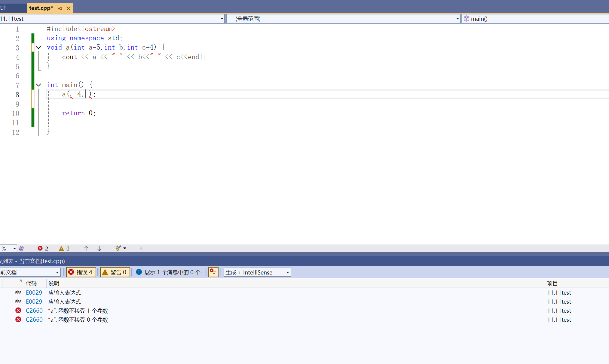Image resolution: width=609 pixels, height=364 pixels.
Task: Toggle the 展示 messages filter
Action: coord(168,272)
